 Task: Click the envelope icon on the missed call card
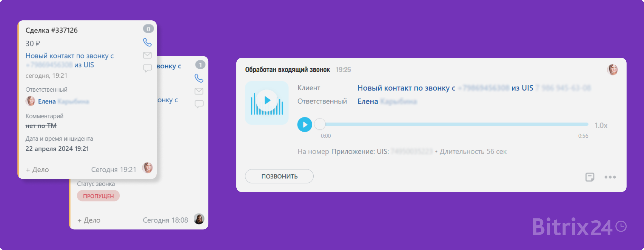click(199, 91)
